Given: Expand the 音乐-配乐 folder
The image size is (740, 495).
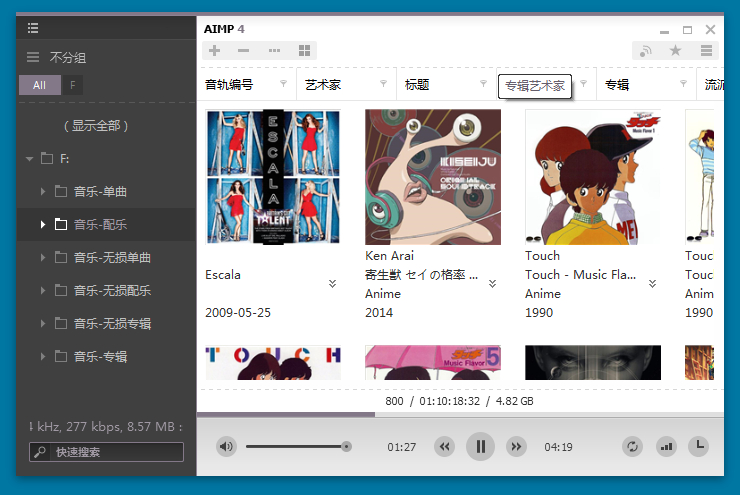Looking at the screenshot, I should pos(43,225).
